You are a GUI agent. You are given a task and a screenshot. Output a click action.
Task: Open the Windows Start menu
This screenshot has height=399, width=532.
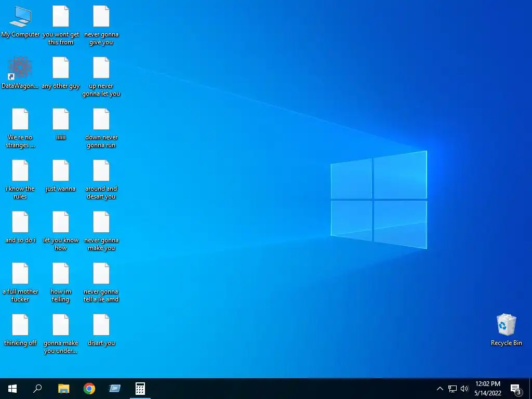[x=12, y=389]
